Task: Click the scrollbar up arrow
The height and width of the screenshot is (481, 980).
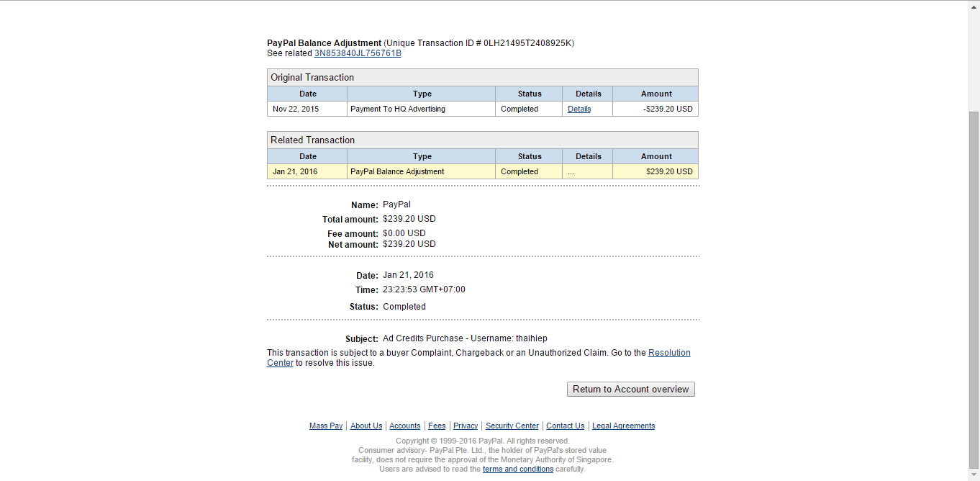Action: coord(974,6)
